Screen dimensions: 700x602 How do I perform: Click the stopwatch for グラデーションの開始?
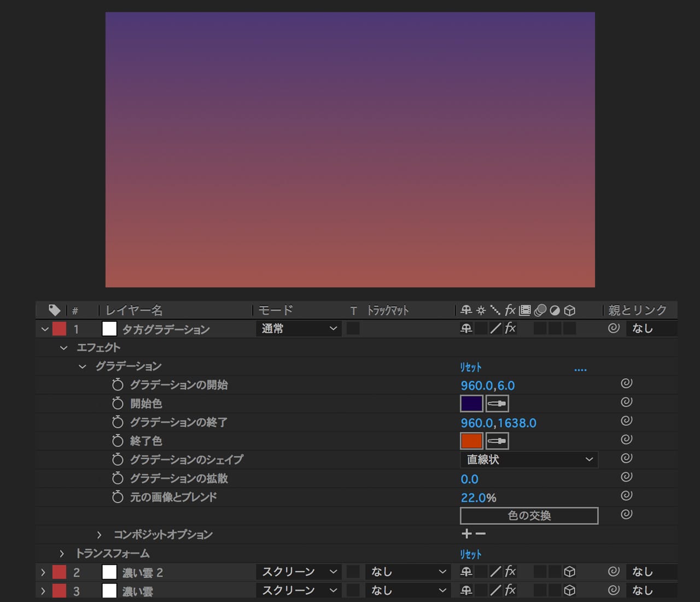pos(118,385)
